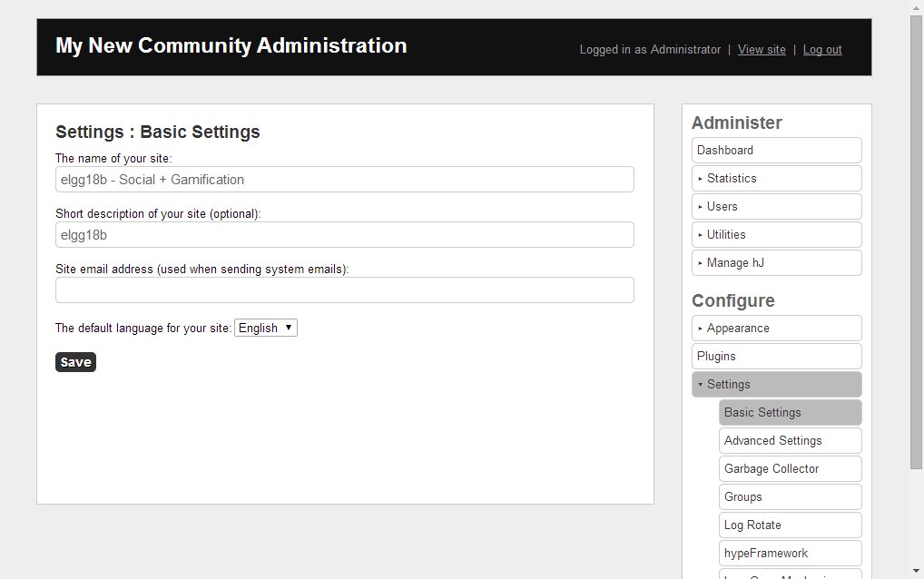Open Log Rotate settings
924x579 pixels.
pyautogui.click(x=790, y=525)
